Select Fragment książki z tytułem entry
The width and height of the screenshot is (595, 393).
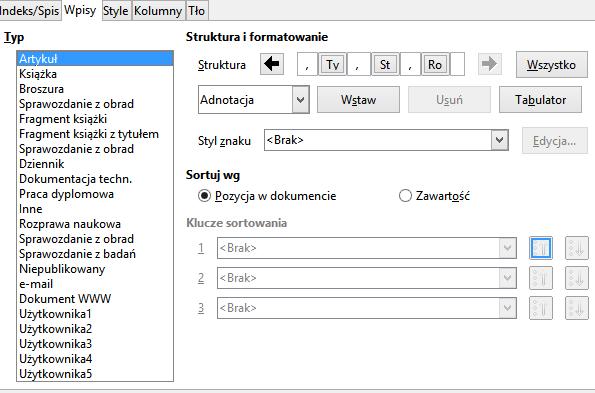(x=95, y=134)
